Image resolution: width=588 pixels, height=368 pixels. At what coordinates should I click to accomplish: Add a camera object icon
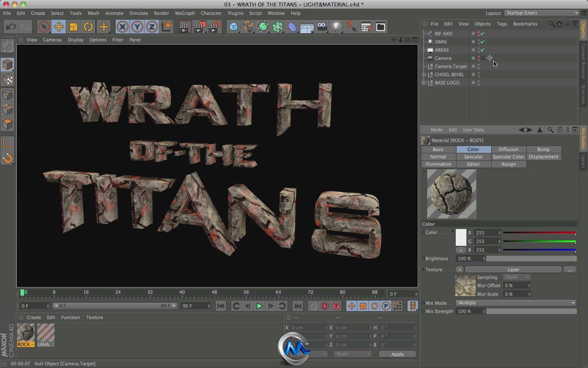(322, 27)
